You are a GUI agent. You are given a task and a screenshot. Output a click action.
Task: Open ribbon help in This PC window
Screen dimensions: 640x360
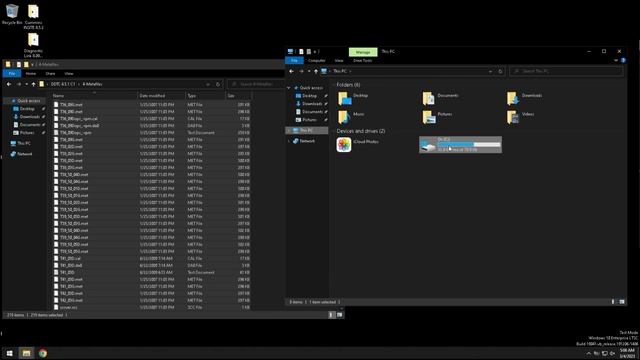pyautogui.click(x=623, y=60)
